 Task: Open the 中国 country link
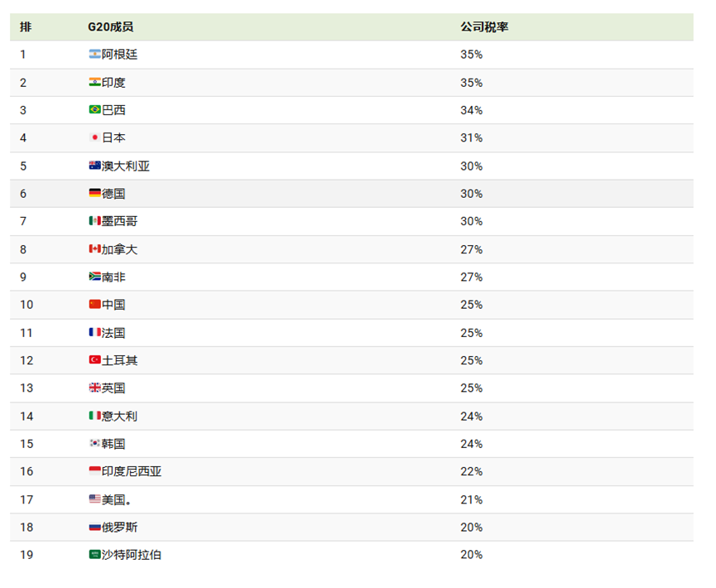(x=113, y=305)
